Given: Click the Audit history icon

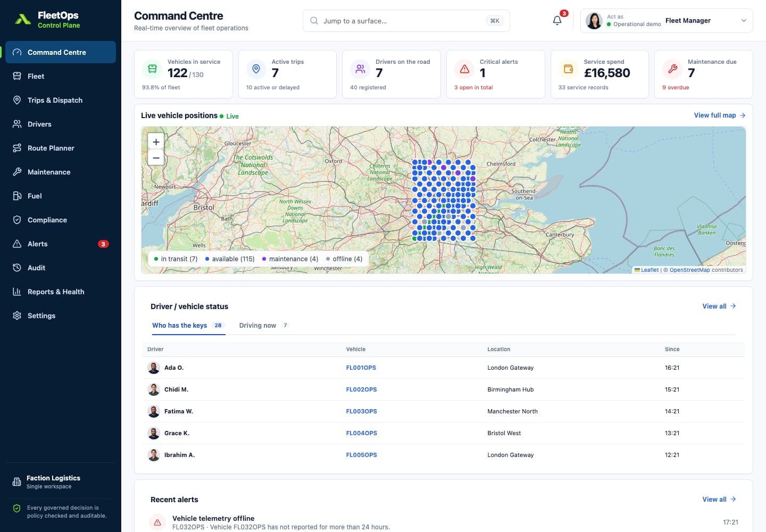Looking at the screenshot, I should (x=17, y=268).
